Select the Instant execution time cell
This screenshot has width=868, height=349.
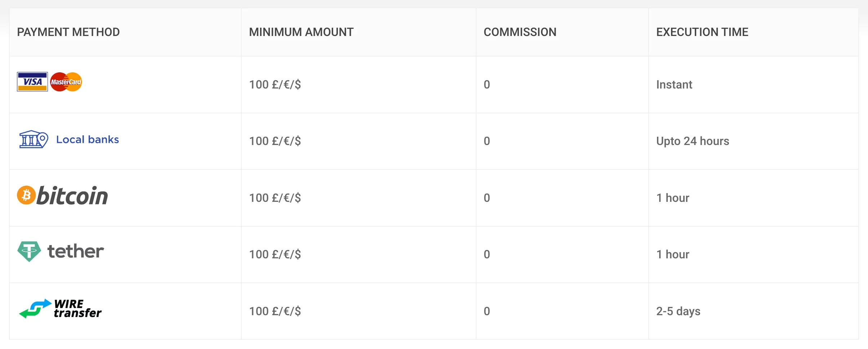(674, 85)
